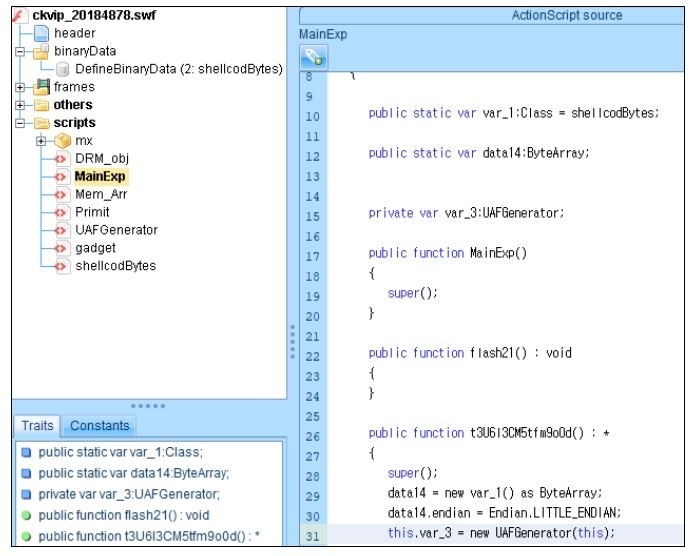Click the DRM_obj script icon
The height and width of the screenshot is (556, 698).
(61, 158)
